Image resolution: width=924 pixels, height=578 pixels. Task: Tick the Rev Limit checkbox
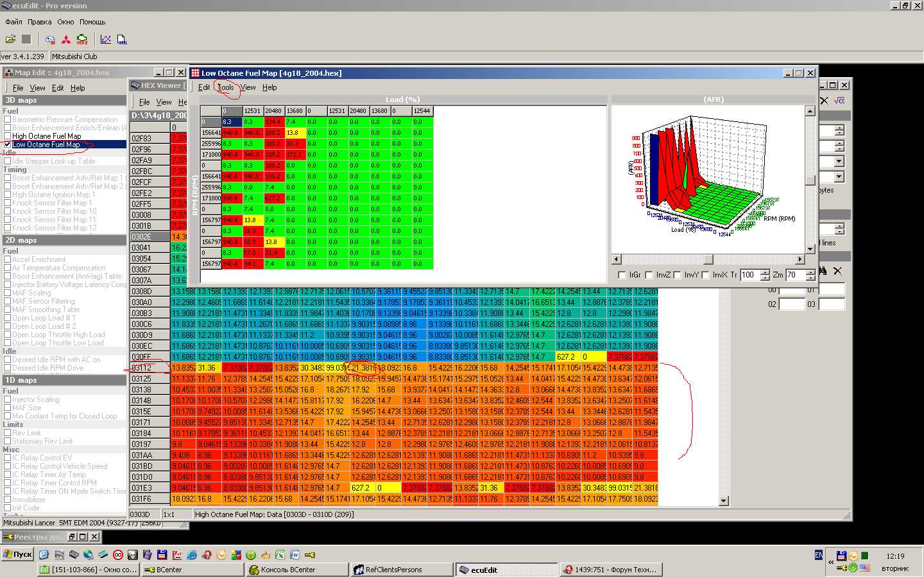[8, 433]
